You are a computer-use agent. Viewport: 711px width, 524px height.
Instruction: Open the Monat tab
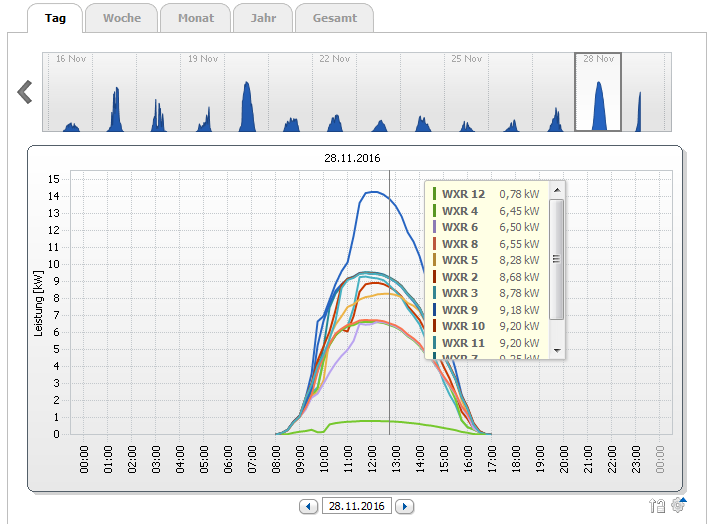(x=195, y=18)
